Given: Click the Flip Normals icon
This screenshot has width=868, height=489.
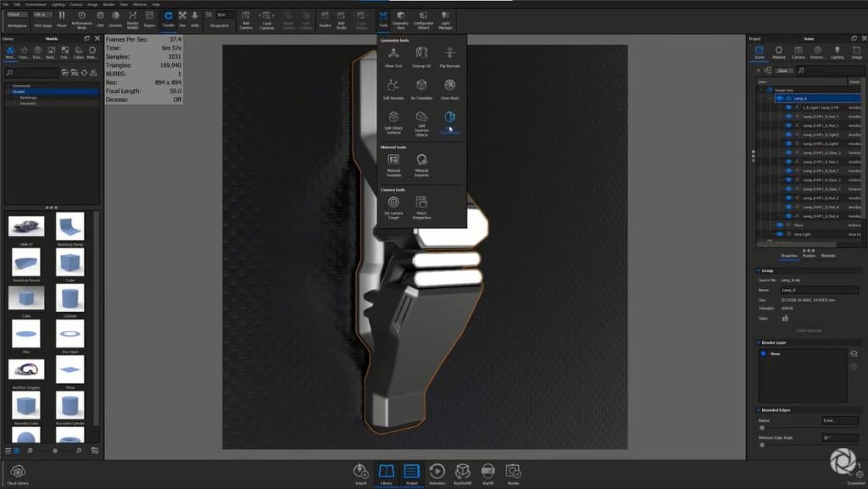Looking at the screenshot, I should point(449,55).
